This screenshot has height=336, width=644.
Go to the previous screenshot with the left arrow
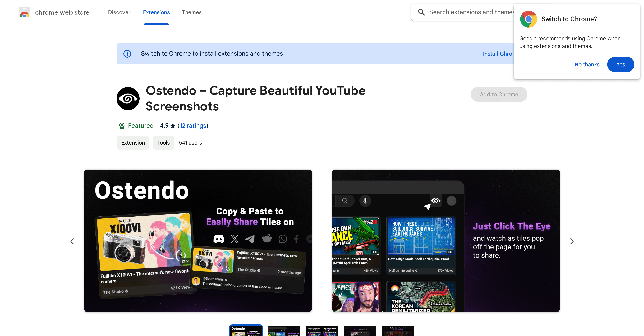pos(72,241)
